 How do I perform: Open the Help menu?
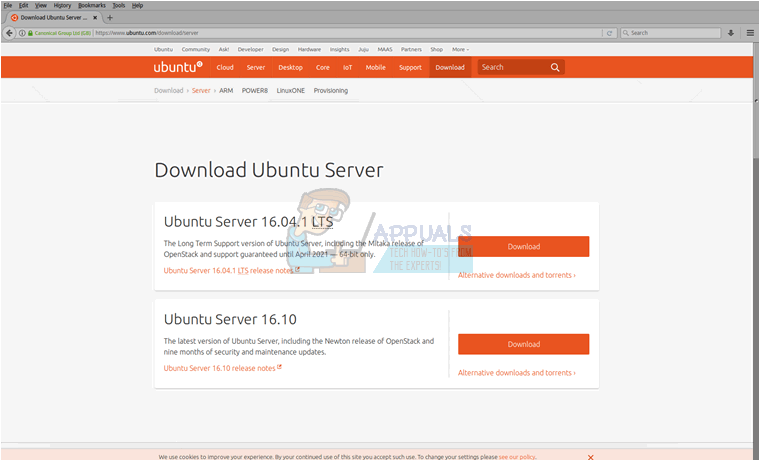[x=137, y=5]
